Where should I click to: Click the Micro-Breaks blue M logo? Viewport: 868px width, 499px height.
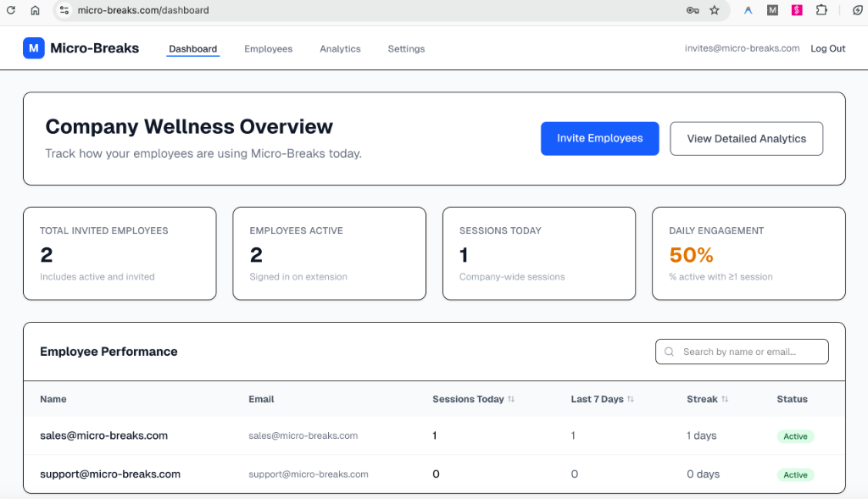[33, 48]
